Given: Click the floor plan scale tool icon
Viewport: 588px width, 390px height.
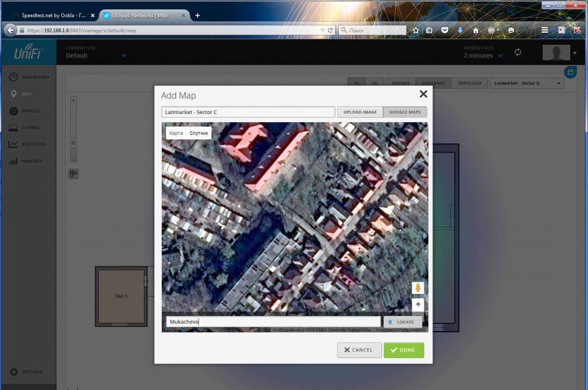Looking at the screenshot, I should (73, 174).
